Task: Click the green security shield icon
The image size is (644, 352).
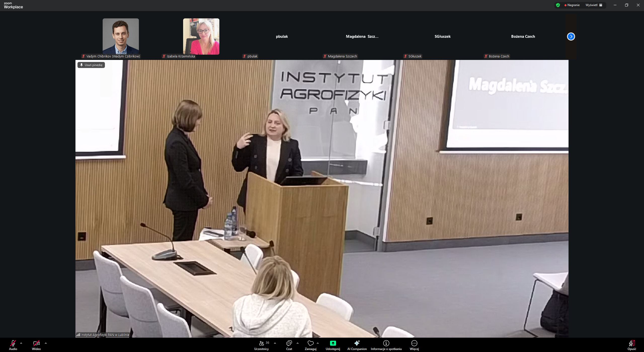Action: pos(558,5)
